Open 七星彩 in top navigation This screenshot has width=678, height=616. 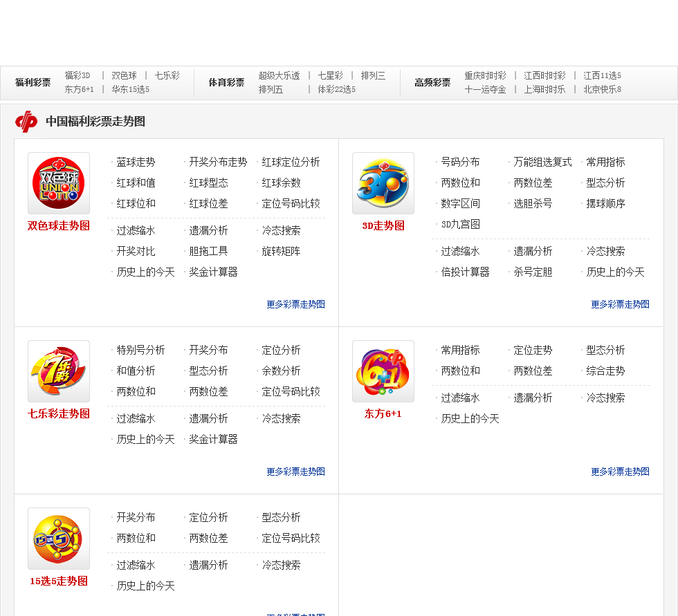331,75
